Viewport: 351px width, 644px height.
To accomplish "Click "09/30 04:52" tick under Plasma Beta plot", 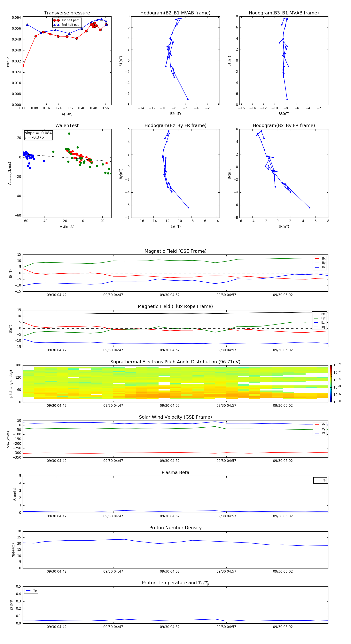I will point(170,516).
